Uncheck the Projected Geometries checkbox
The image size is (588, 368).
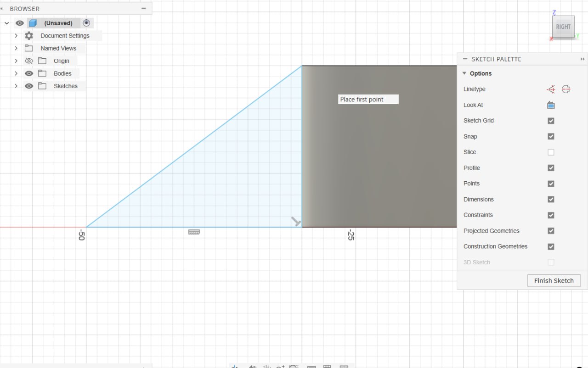point(551,231)
